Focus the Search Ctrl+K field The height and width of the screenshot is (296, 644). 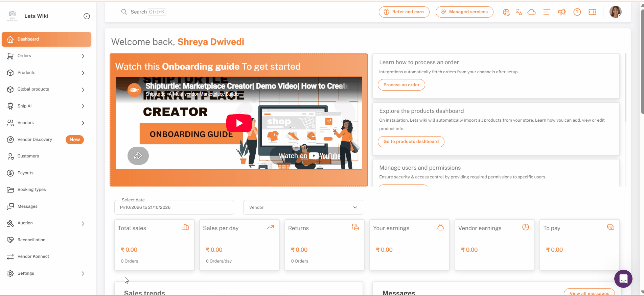point(144,12)
